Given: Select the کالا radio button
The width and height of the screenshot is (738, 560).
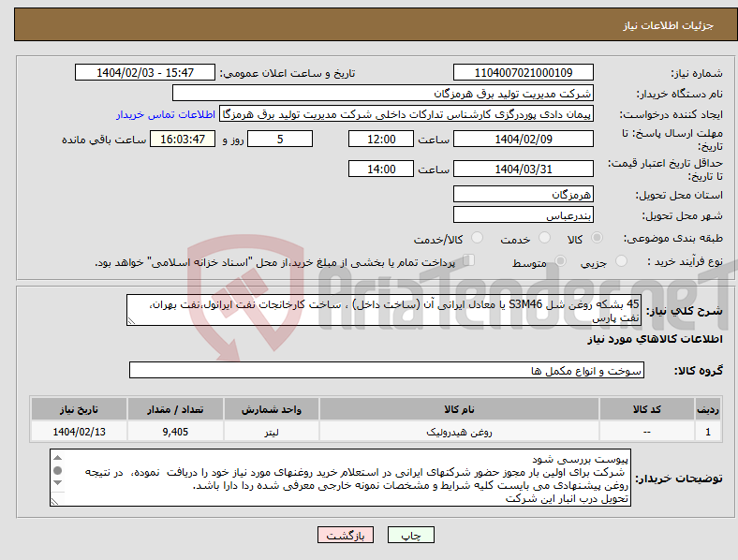Looking at the screenshot, I should point(597,238).
